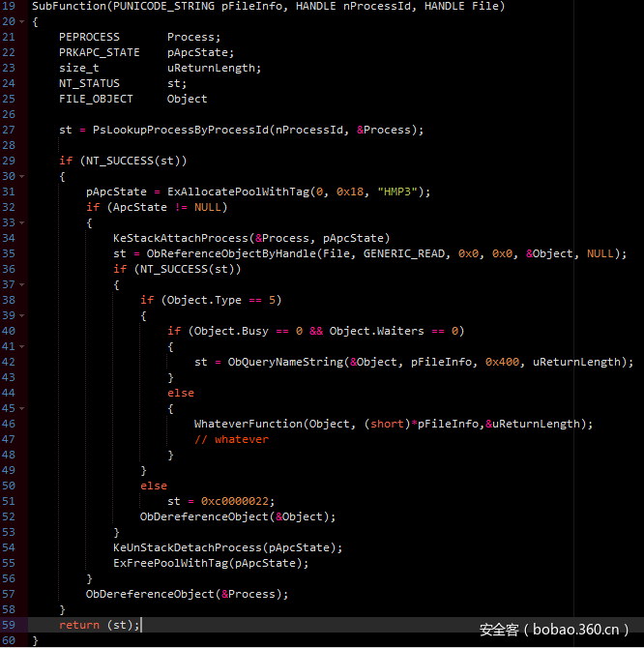Collapse the fold arrow on line 33

(x=20, y=222)
